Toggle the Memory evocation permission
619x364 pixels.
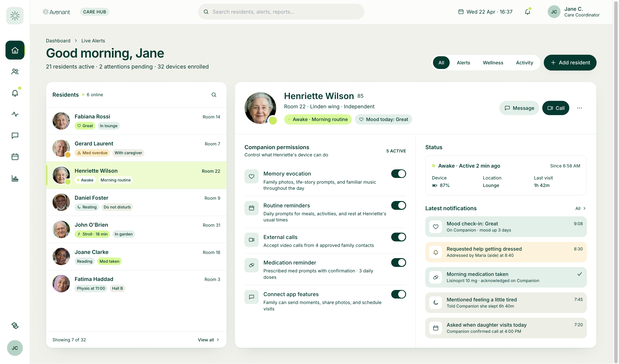[398, 174]
